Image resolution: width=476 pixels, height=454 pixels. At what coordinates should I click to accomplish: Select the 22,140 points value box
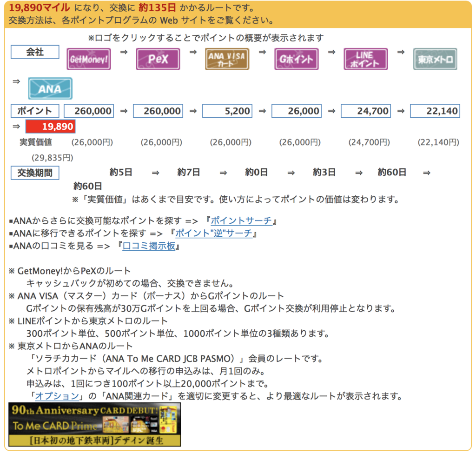pyautogui.click(x=435, y=111)
